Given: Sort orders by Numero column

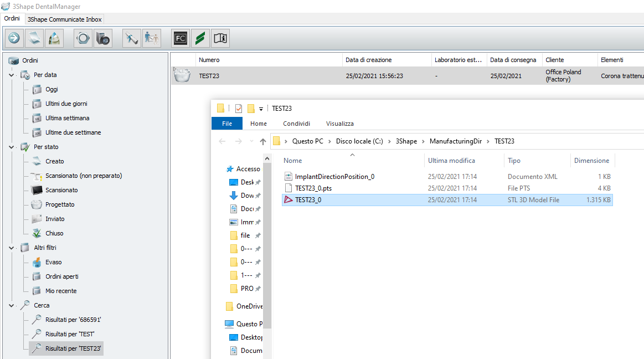Looking at the screenshot, I should pos(269,60).
